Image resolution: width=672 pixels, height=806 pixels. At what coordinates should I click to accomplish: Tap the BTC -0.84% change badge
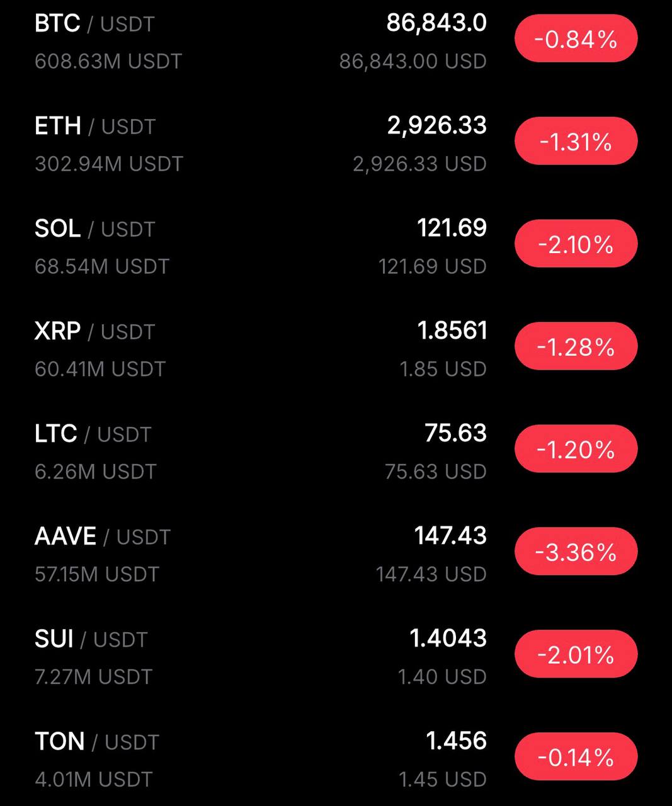(576, 39)
